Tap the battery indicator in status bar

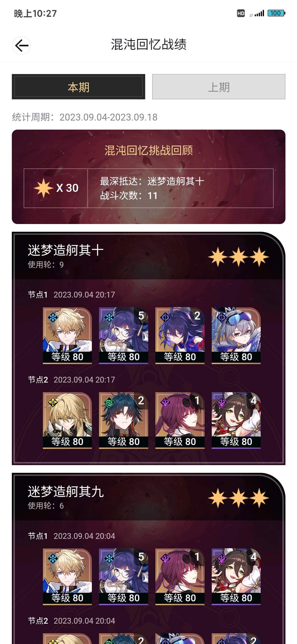pyautogui.click(x=276, y=13)
